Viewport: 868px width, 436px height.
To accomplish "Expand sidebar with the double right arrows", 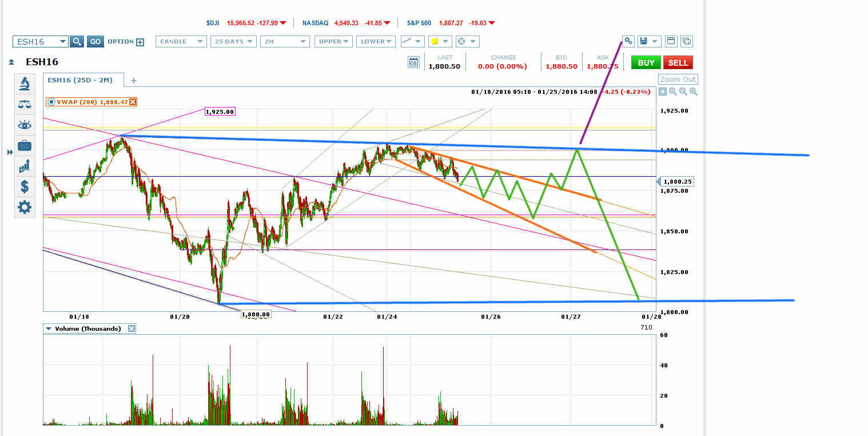I will (9, 152).
